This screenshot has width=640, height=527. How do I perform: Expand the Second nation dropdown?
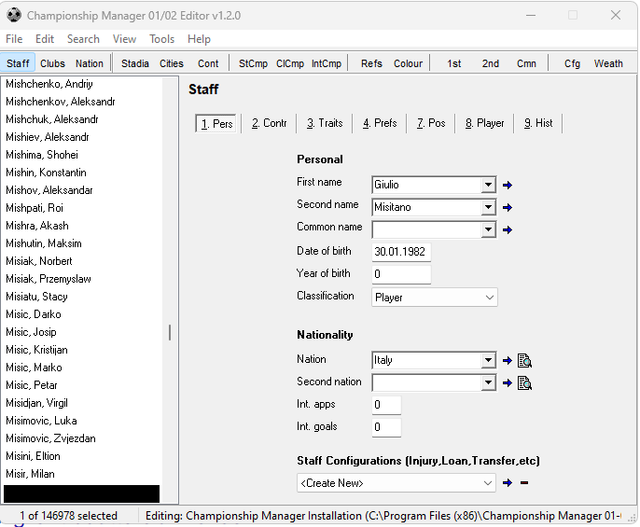[x=488, y=383]
